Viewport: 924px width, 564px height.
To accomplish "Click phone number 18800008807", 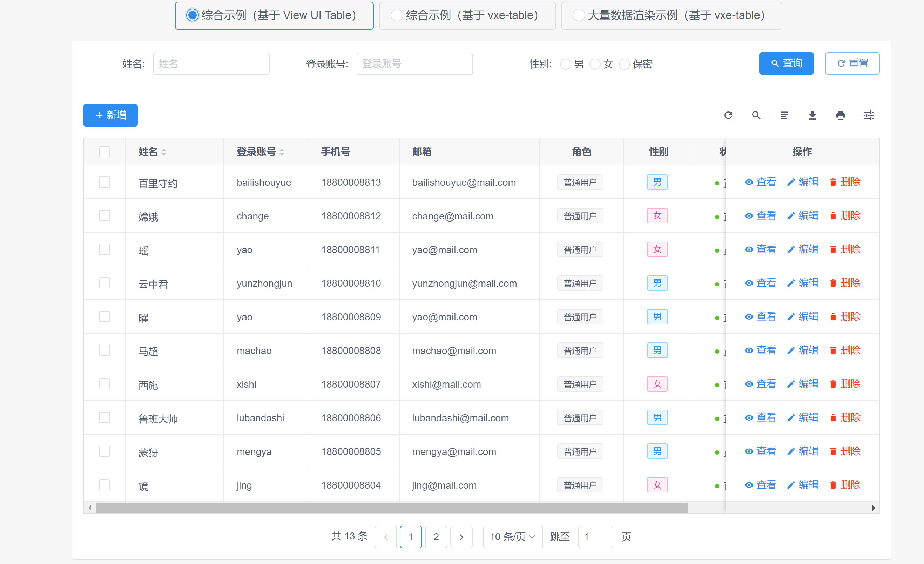I will 351,385.
